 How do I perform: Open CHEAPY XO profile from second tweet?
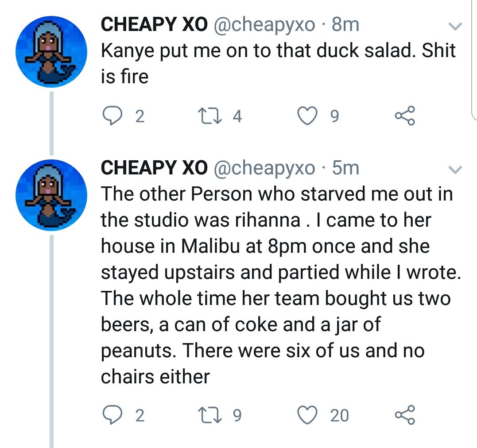coord(154,168)
